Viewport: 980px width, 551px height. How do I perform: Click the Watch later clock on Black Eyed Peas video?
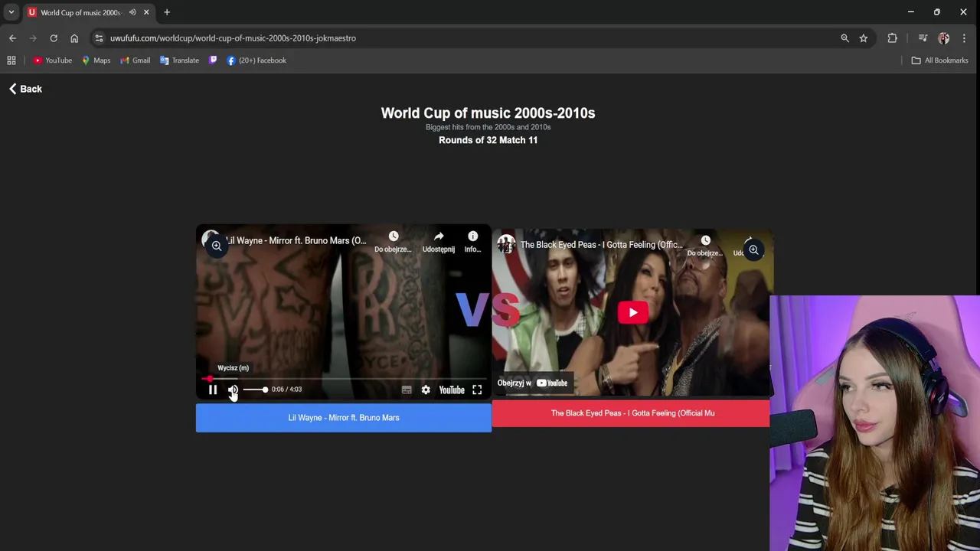tap(705, 241)
